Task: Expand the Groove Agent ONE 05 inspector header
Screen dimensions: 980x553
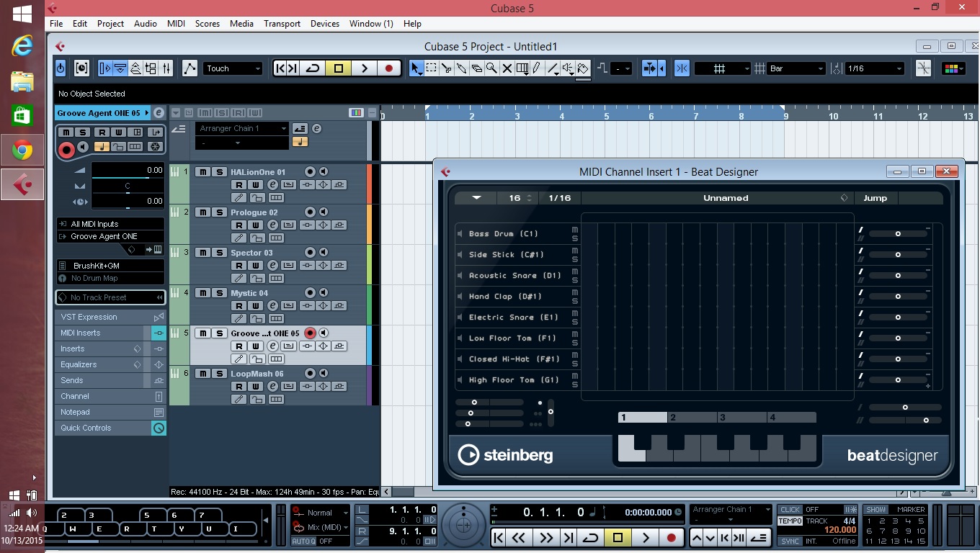Action: 102,113
